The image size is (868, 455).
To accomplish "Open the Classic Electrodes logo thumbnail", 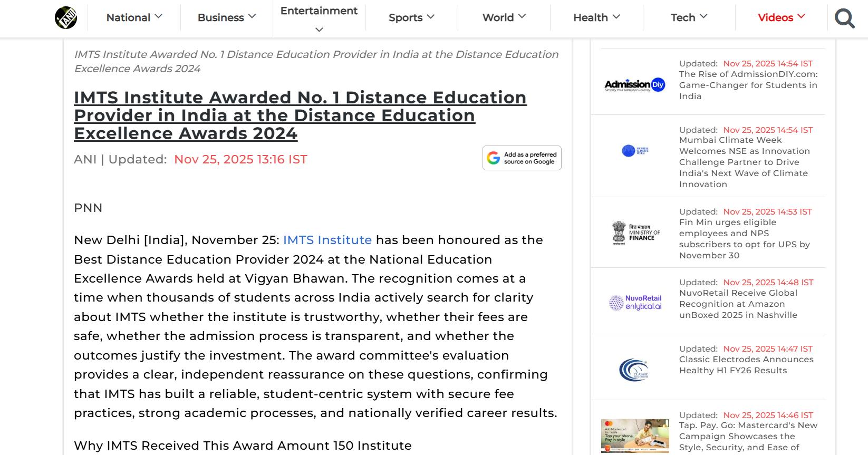I will [x=634, y=370].
